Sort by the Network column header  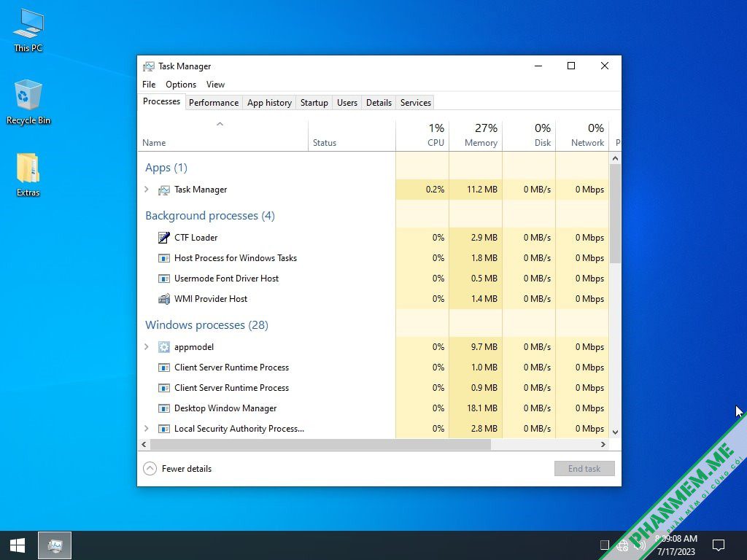tap(583, 135)
